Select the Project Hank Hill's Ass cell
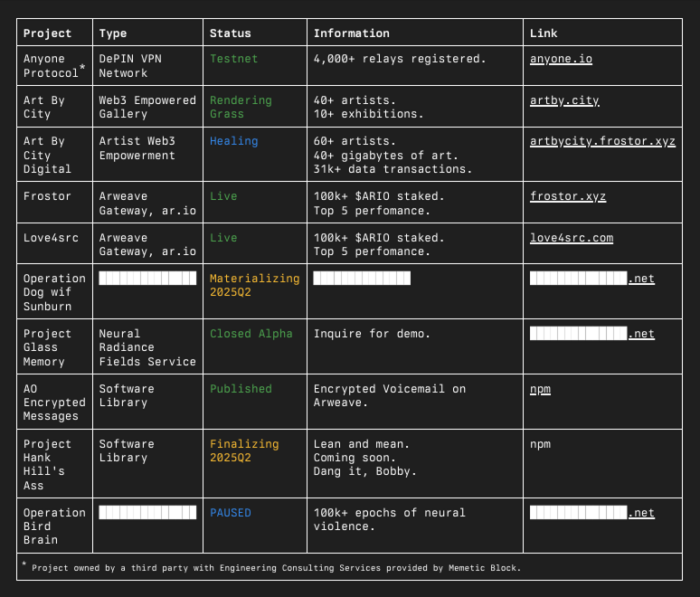Image resolution: width=700 pixels, height=597 pixels. click(x=54, y=464)
